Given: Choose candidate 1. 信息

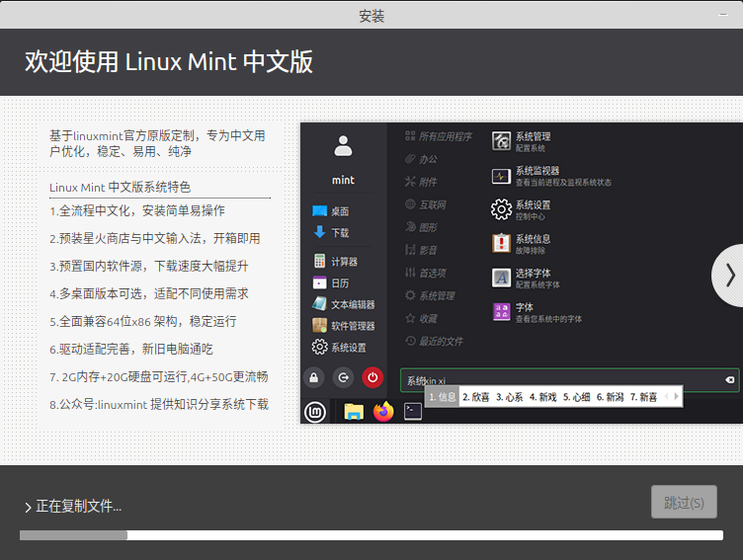Looking at the screenshot, I should pos(442,397).
